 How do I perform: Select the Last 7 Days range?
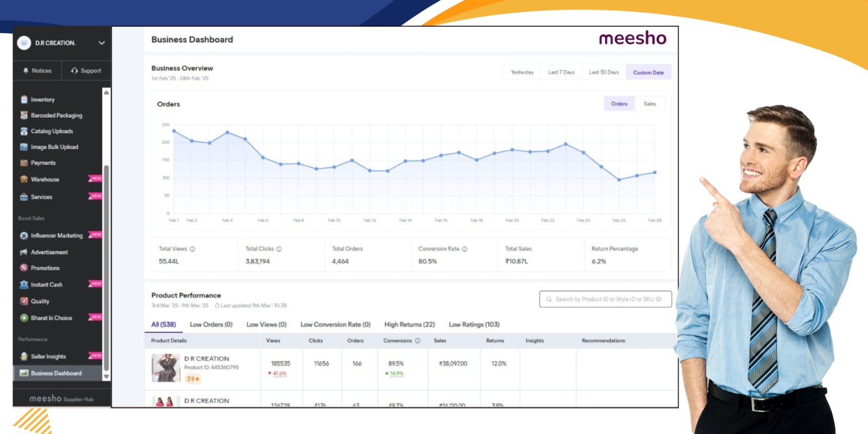click(x=561, y=72)
